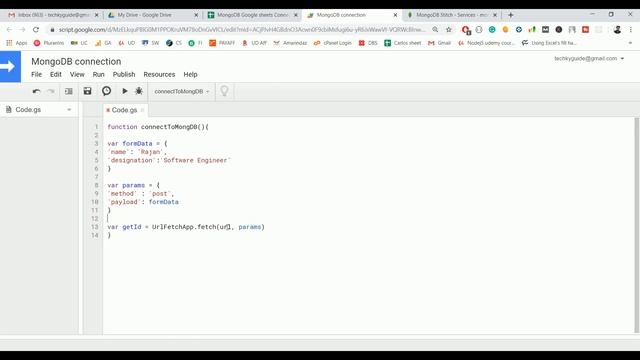640x360 pixels.
Task: Open the Edit menu
Action: (x=56, y=74)
